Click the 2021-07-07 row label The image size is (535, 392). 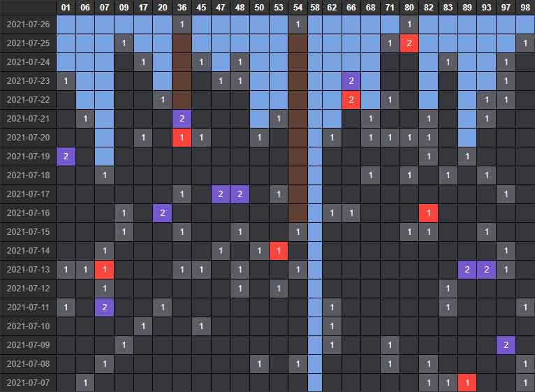(28, 382)
